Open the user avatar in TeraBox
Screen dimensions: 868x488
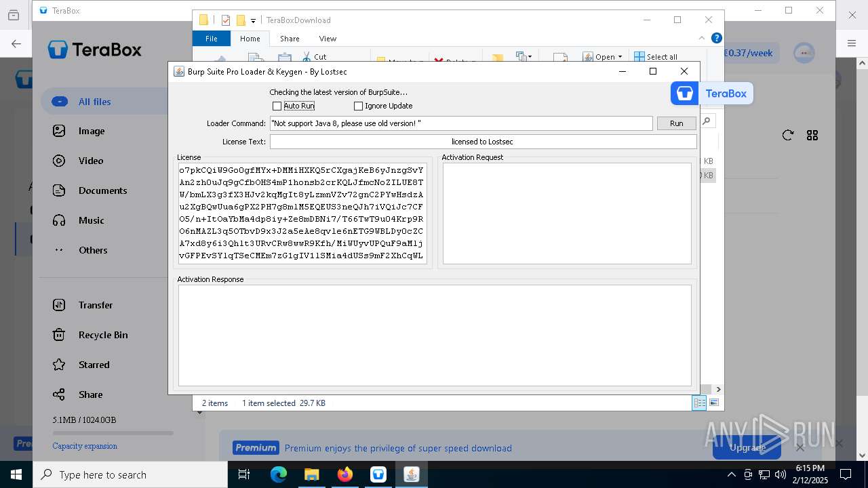click(x=804, y=53)
